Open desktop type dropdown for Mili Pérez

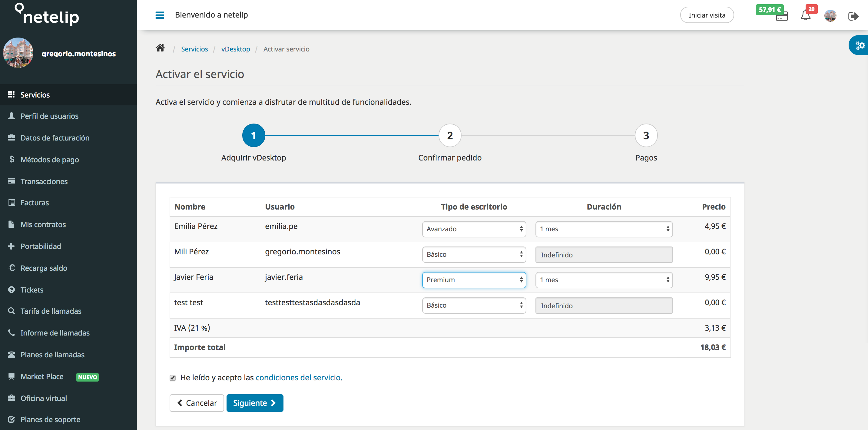(474, 254)
